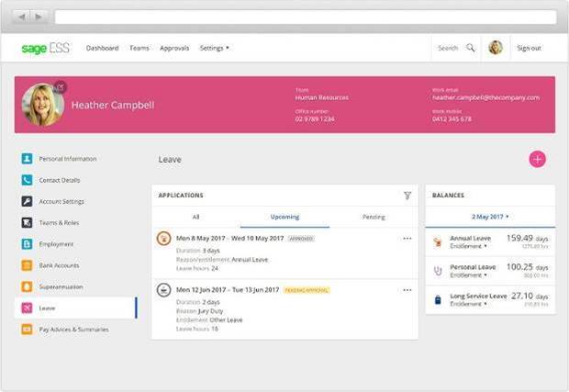The image size is (569, 392).
Task: Click the work email heather.campbell@thecompany.com
Action: [485, 97]
